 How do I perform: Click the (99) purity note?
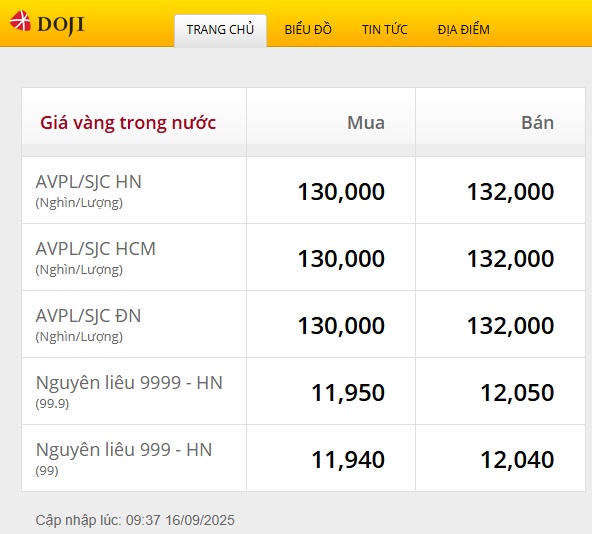47,471
